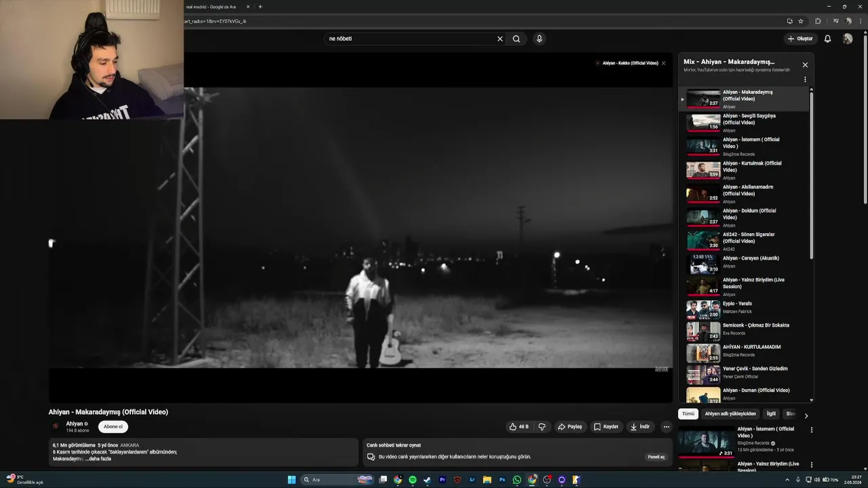Save the video with Kaydet
The height and width of the screenshot is (488, 868).
[606, 427]
